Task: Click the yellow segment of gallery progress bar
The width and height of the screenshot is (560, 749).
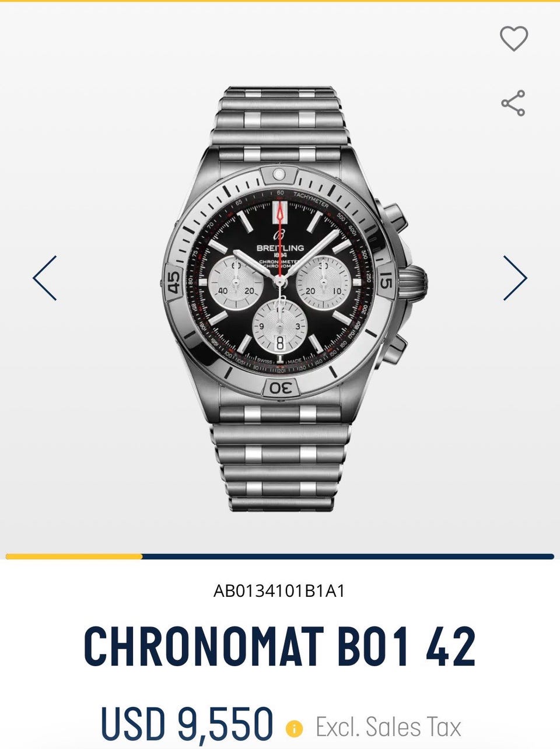Action: tap(74, 556)
